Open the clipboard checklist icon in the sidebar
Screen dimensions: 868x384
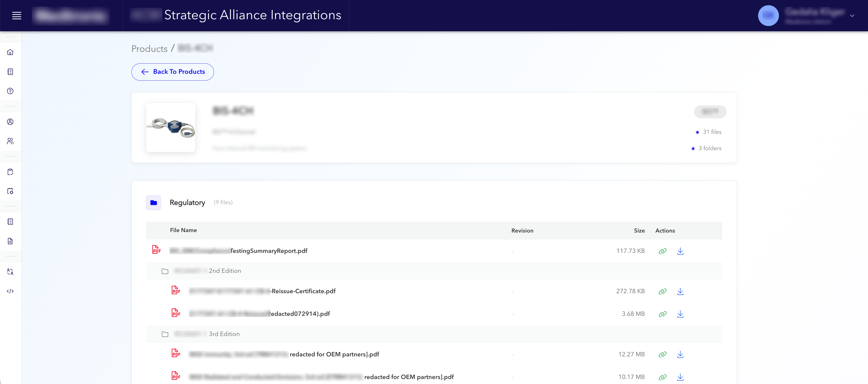coord(10,172)
